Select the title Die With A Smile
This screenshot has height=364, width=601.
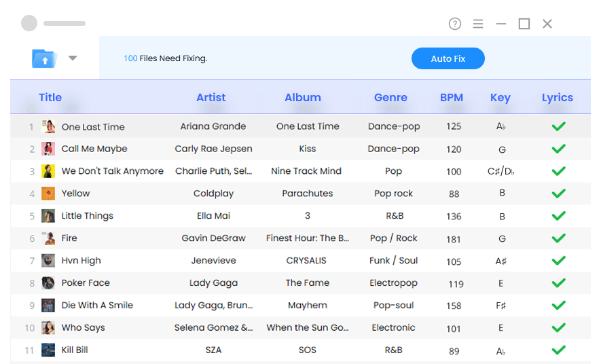[97, 306]
